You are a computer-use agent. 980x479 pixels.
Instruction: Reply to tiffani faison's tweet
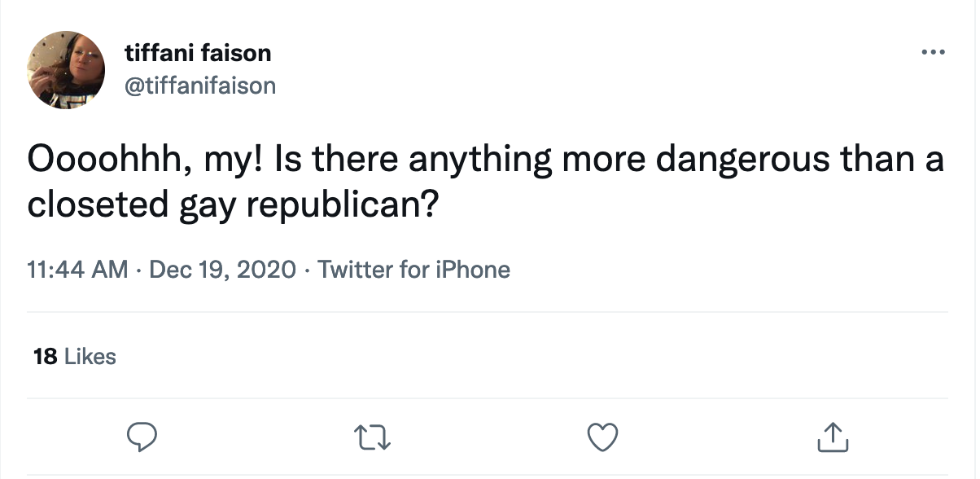point(142,437)
